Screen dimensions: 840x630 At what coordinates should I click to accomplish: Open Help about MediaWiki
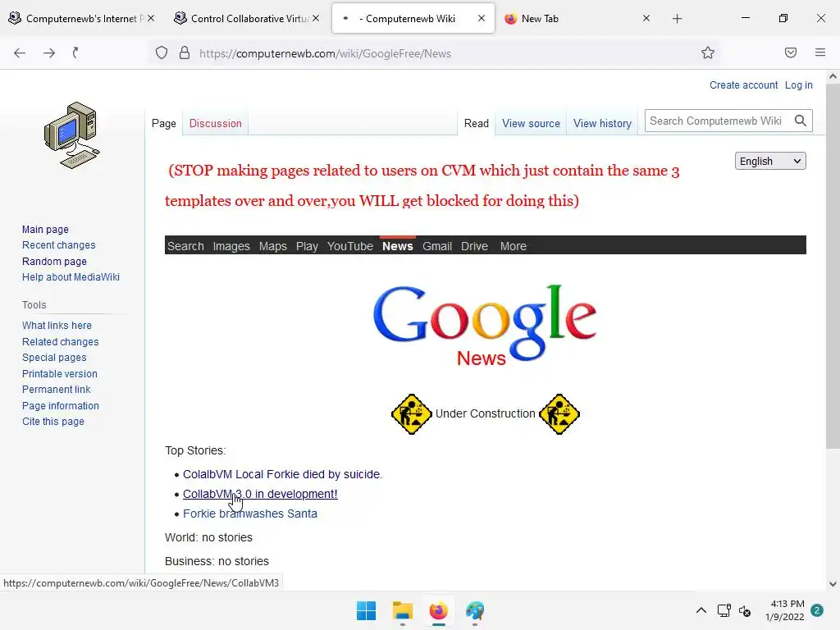coord(71,277)
